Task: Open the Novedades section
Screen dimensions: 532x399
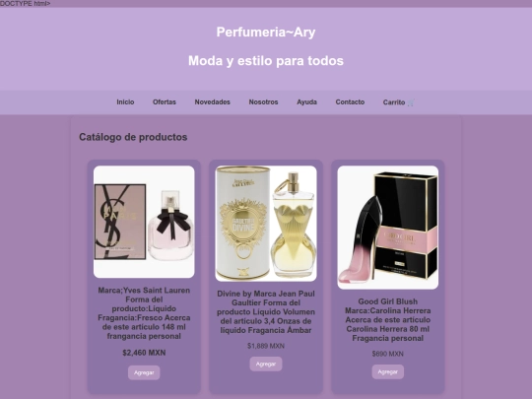Action: click(213, 102)
